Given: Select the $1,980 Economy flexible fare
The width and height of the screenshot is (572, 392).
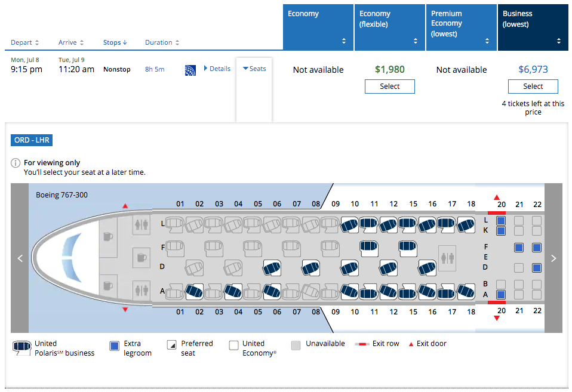Looking at the screenshot, I should (389, 87).
